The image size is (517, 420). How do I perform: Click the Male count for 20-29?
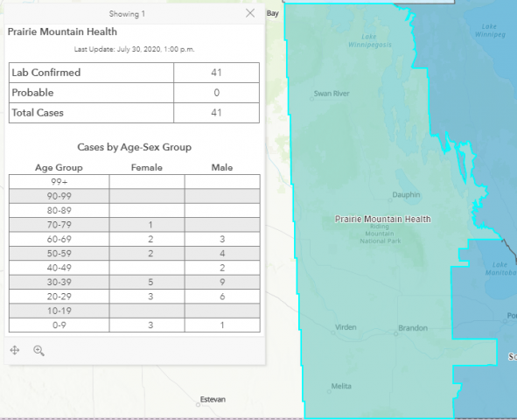coord(222,297)
